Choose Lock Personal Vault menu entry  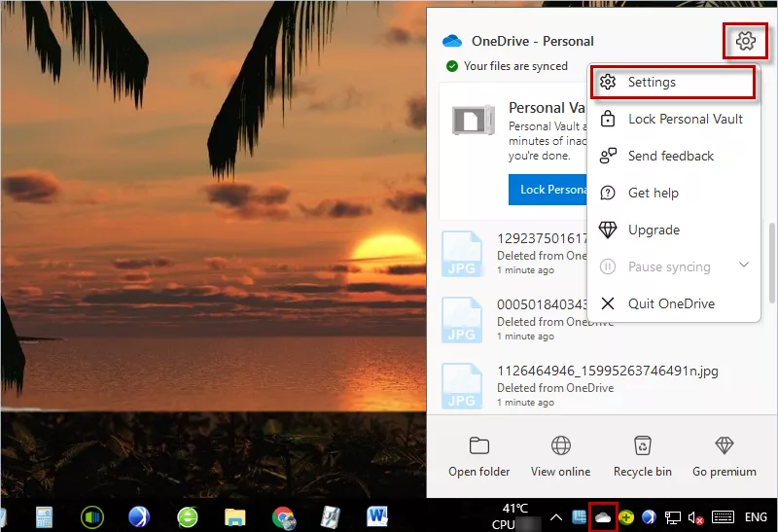[685, 120]
